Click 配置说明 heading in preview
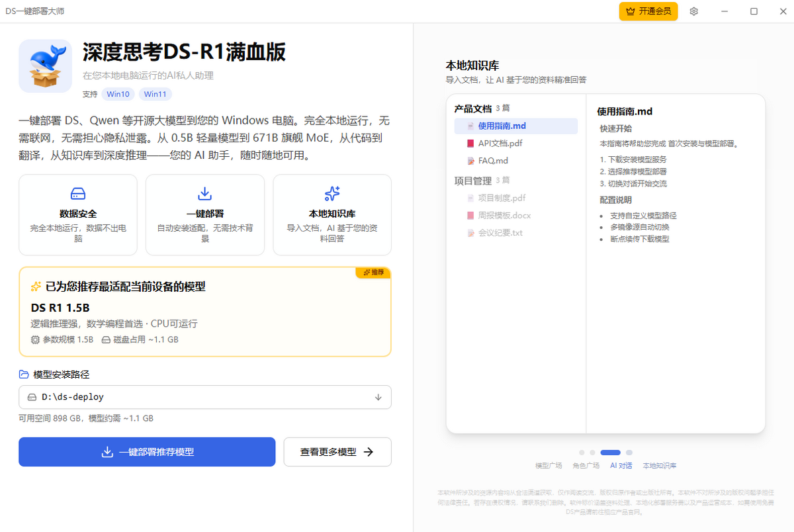Viewport: 794px width, 532px height. 616,200
